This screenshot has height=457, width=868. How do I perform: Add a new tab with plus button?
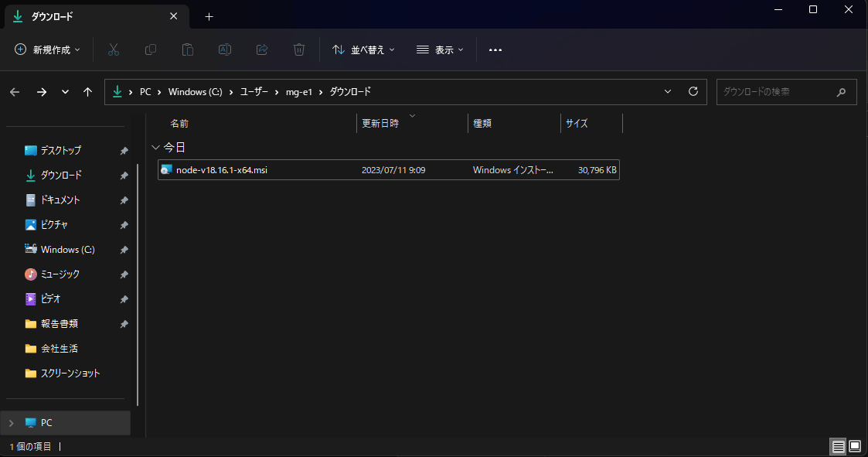tap(209, 16)
